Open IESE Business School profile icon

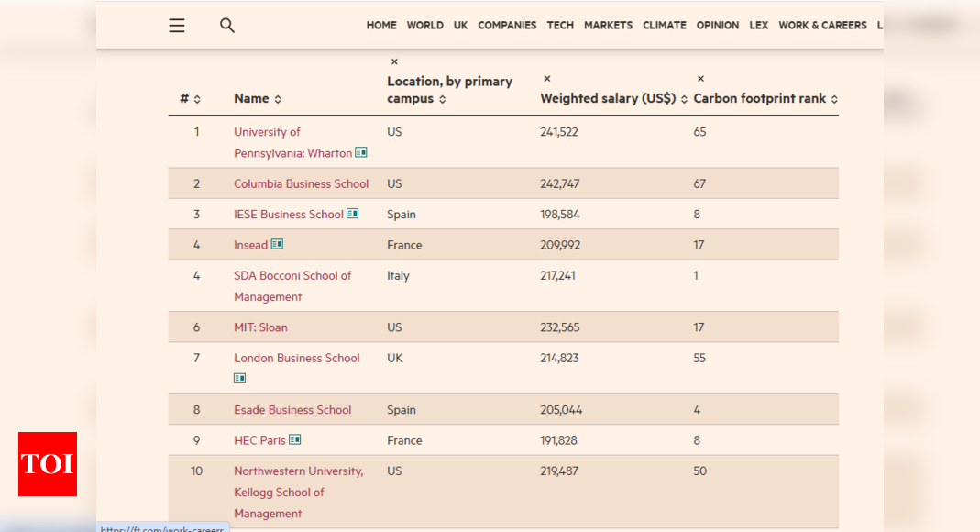click(353, 214)
